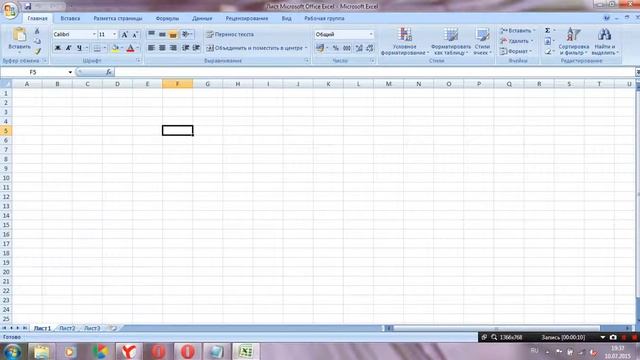Click the decrease decimal icon
This screenshot has height=360, width=640.
[x=370, y=48]
